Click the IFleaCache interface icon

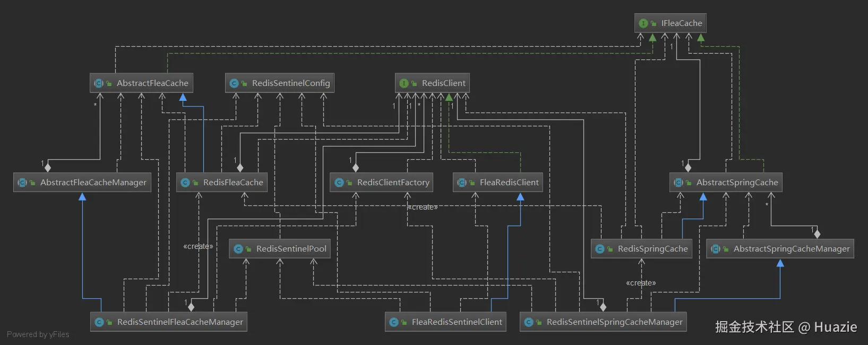(x=643, y=23)
